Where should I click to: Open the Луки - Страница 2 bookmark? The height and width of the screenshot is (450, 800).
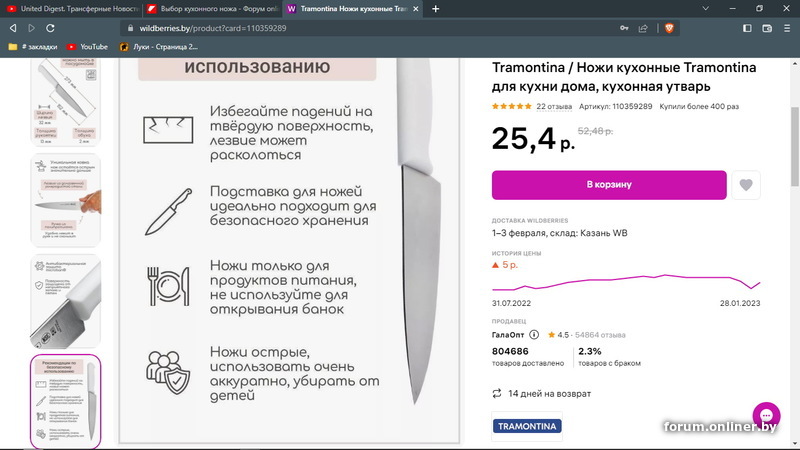(158, 46)
